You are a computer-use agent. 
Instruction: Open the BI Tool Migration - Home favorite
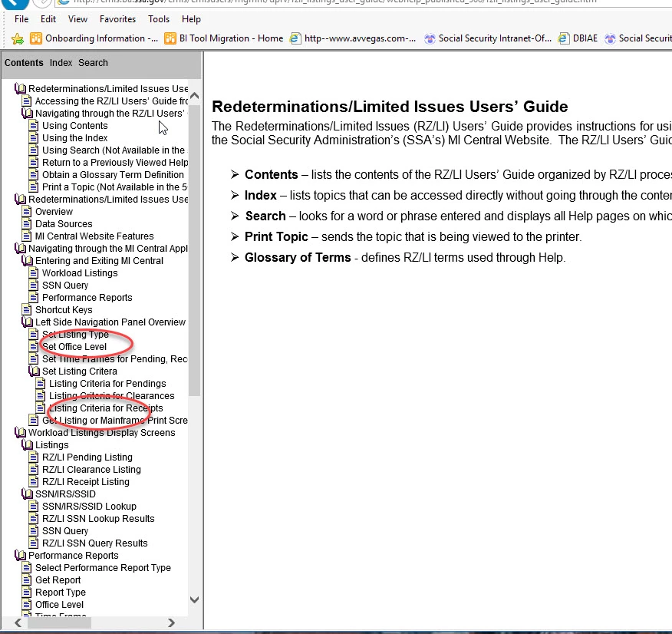click(224, 38)
